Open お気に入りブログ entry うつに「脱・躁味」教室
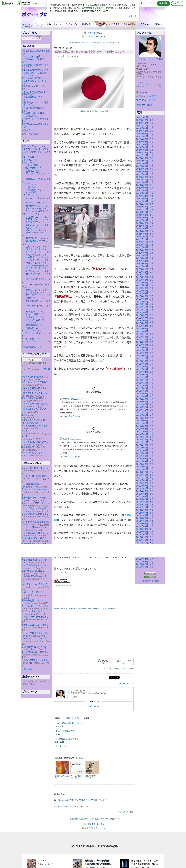186x868 pixels. 35,468
